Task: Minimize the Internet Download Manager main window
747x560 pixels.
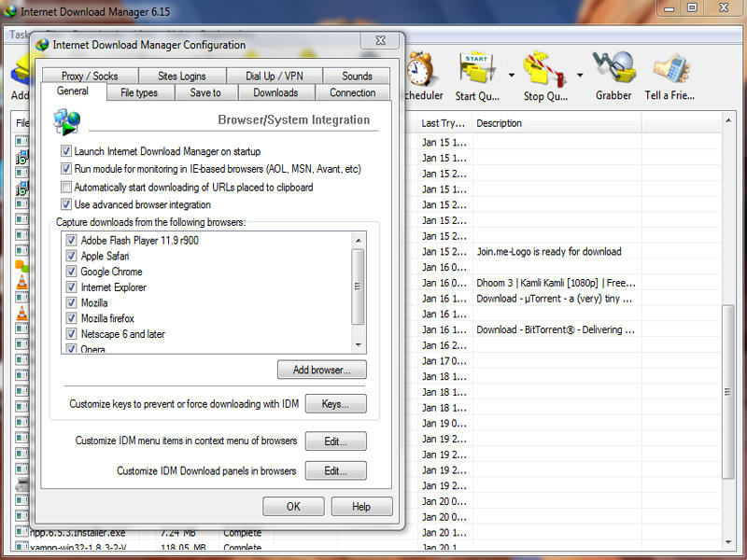Action: 669,7
